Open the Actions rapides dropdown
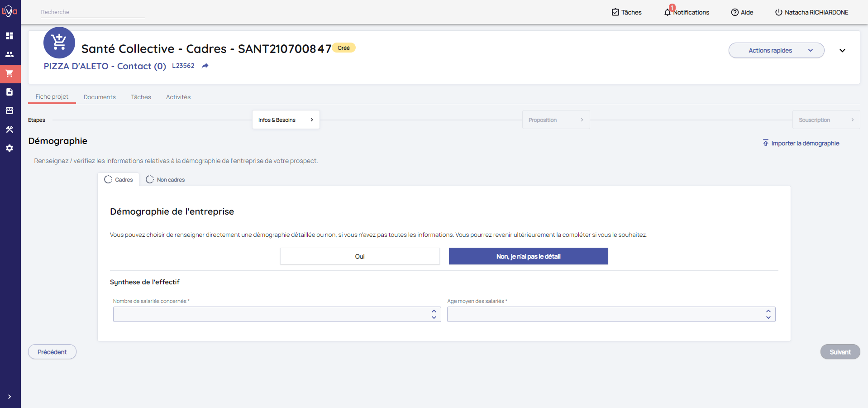The width and height of the screenshot is (868, 408). tap(776, 50)
